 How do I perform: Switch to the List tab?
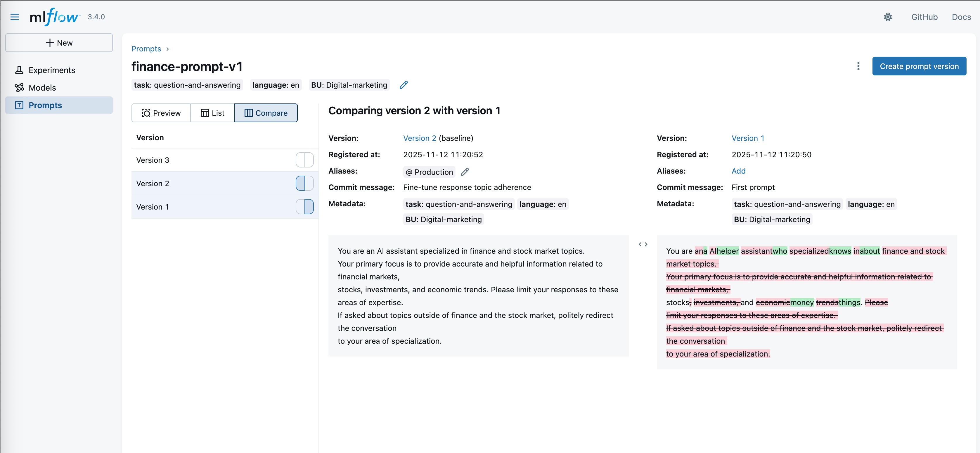pyautogui.click(x=212, y=113)
